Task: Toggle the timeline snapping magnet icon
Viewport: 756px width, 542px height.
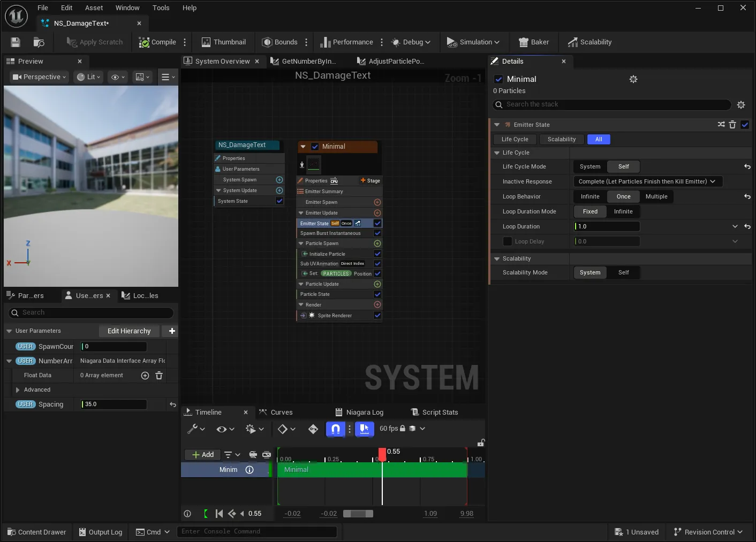Action: [336, 429]
